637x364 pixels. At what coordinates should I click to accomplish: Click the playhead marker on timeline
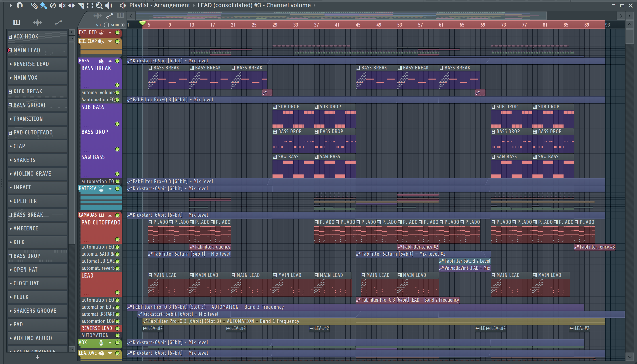(142, 23)
